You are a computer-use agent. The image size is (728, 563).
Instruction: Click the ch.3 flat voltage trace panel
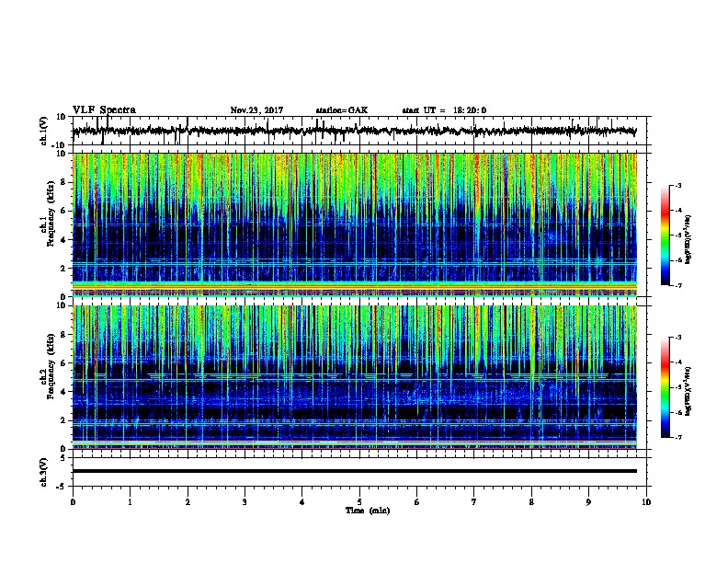point(361,472)
